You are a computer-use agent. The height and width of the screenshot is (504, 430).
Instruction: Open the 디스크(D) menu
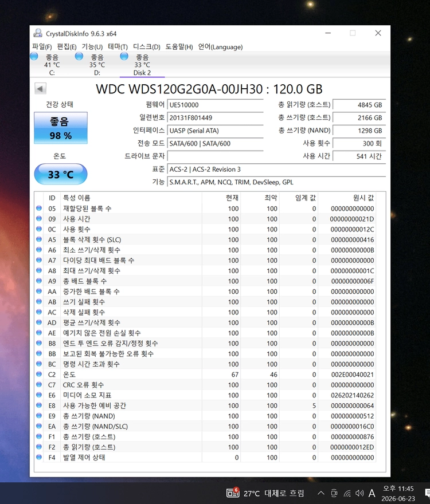[146, 47]
